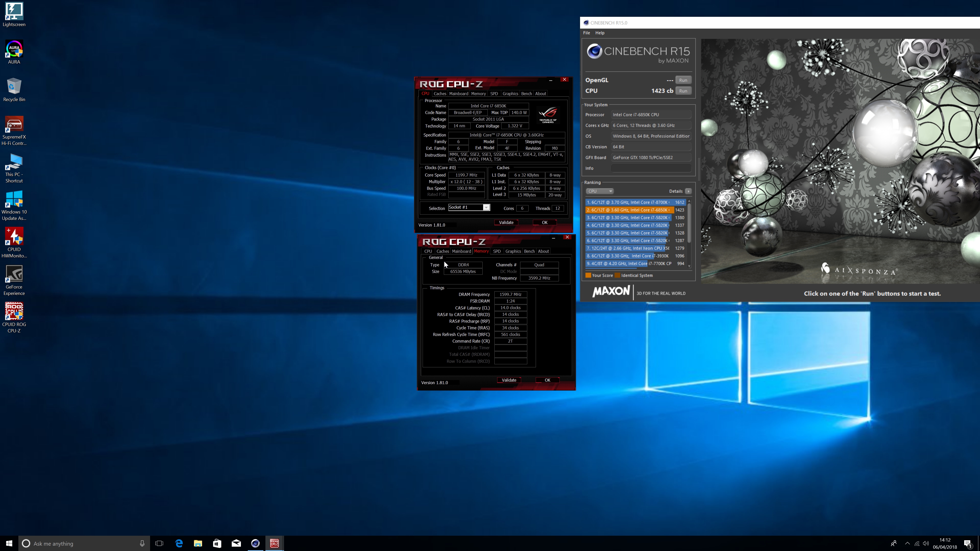This screenshot has height=551, width=980.
Task: Click the Info field in Cinebench
Action: tap(651, 168)
